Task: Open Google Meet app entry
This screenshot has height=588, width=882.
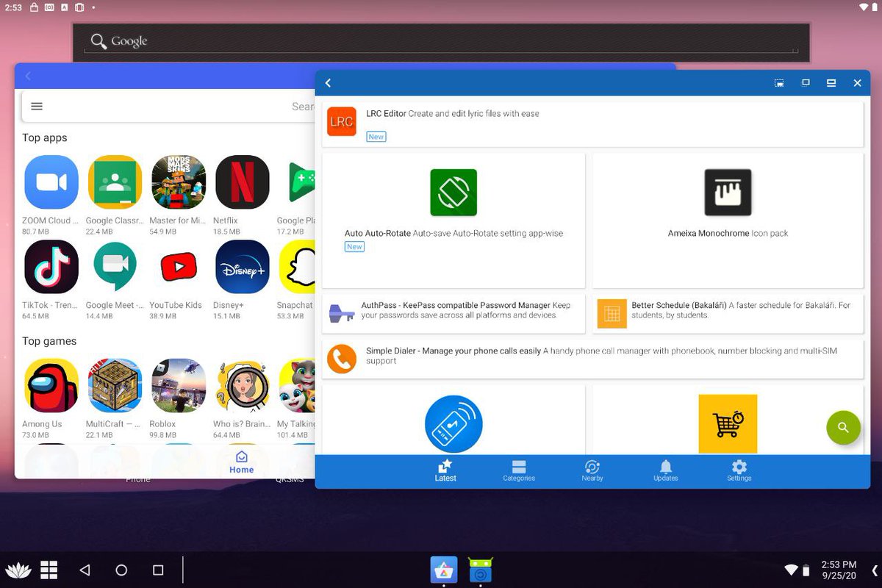Action: tap(115, 279)
